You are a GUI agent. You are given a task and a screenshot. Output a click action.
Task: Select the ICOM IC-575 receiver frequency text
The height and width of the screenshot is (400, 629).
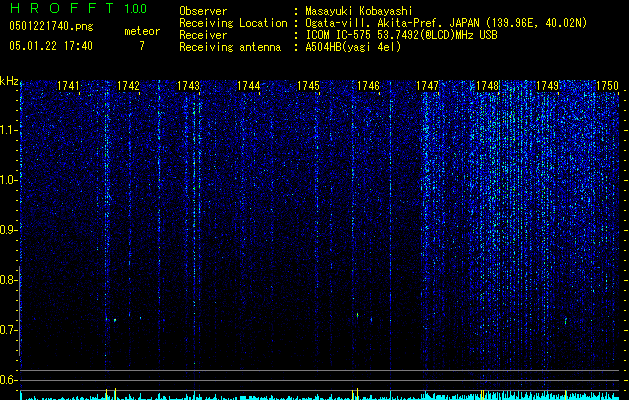(401, 35)
